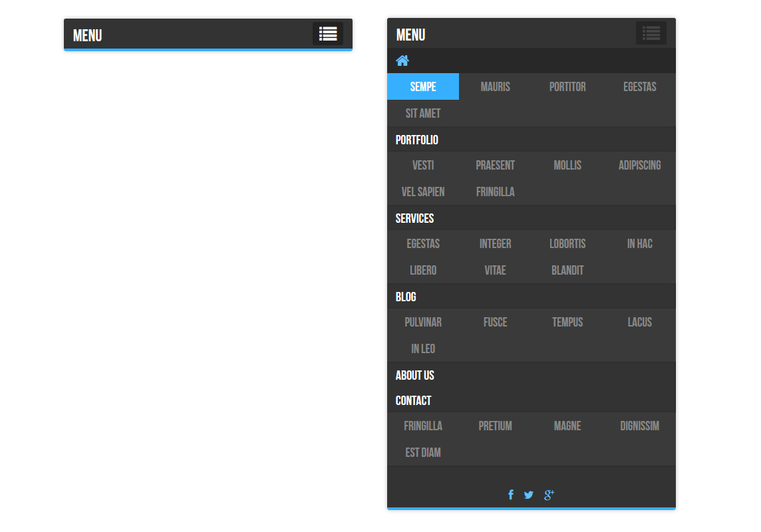
Task: Expand the BLOG menu section
Action: (x=405, y=297)
